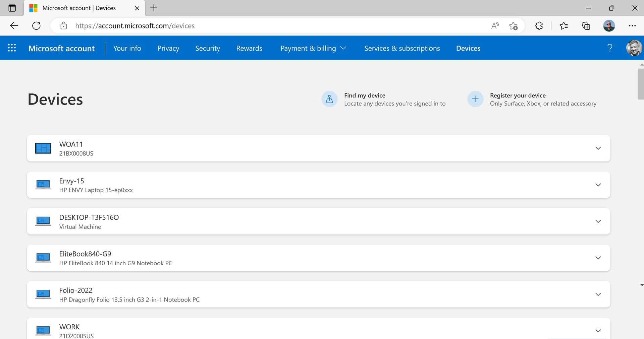Image resolution: width=644 pixels, height=339 pixels.
Task: Expand the WOA11 device details
Action: 598,148
